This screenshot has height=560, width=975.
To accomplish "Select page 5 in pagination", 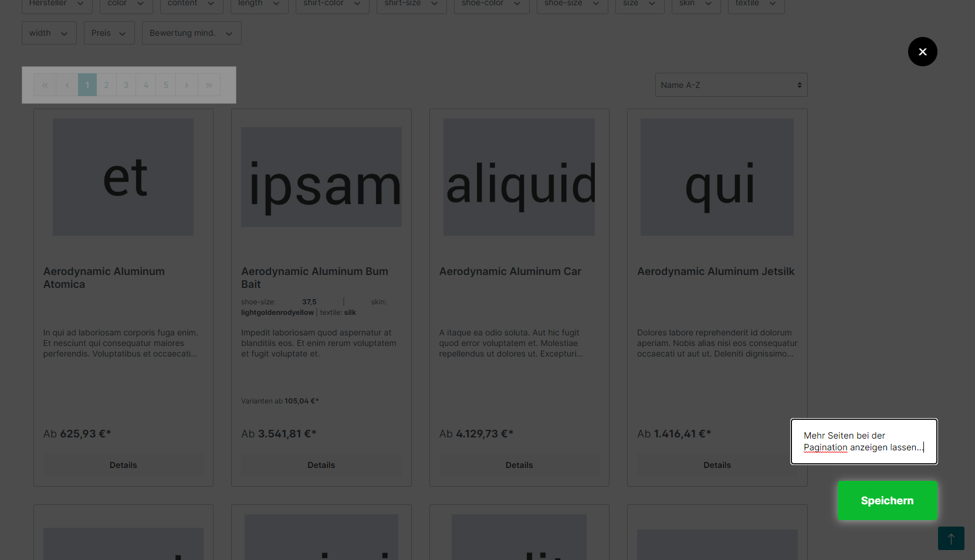I will click(x=166, y=85).
